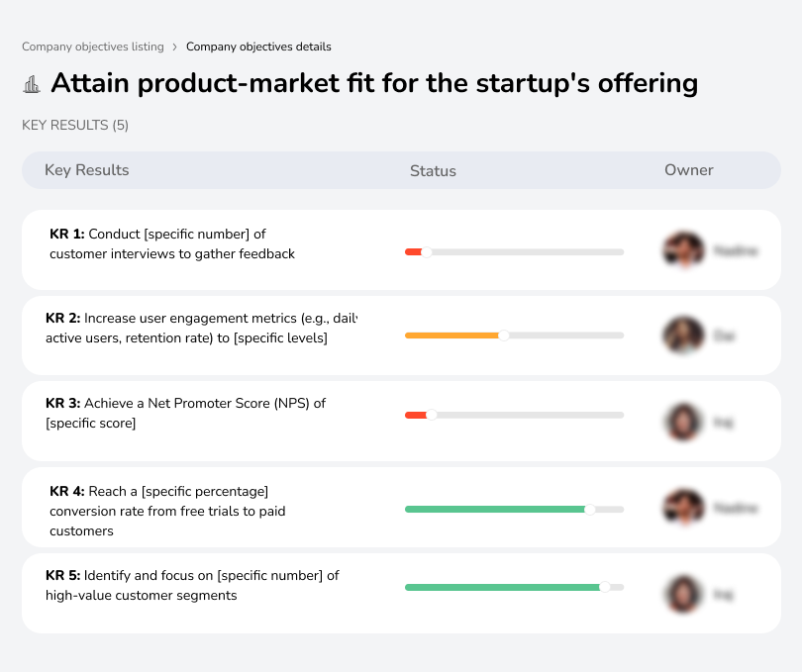
Task: Select the KR 3 Net Promoter Score row
Action: point(248,421)
